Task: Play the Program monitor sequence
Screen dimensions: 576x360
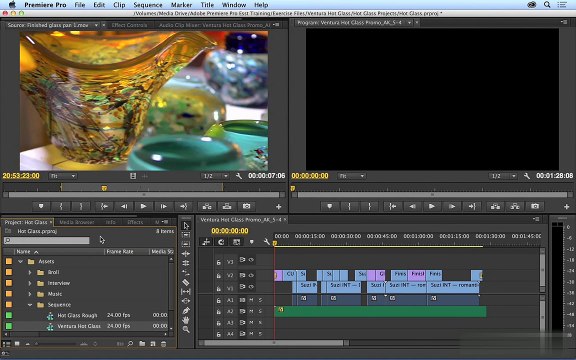Action: coord(432,206)
